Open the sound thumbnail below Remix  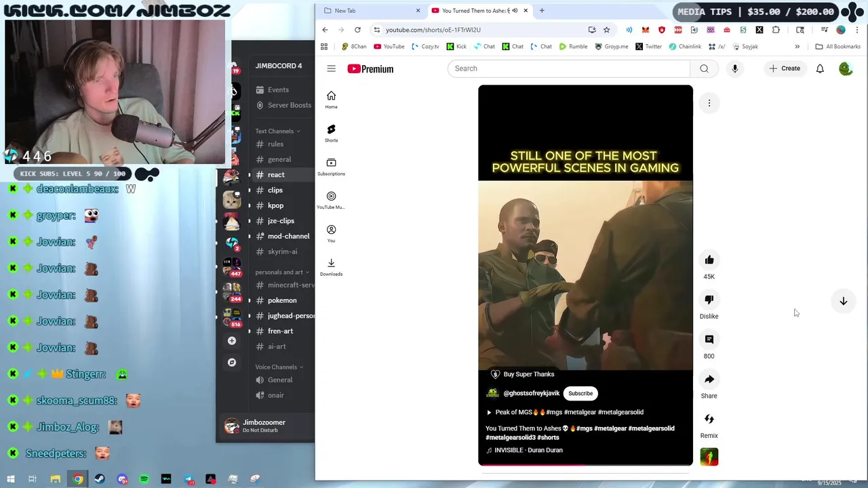[709, 457]
